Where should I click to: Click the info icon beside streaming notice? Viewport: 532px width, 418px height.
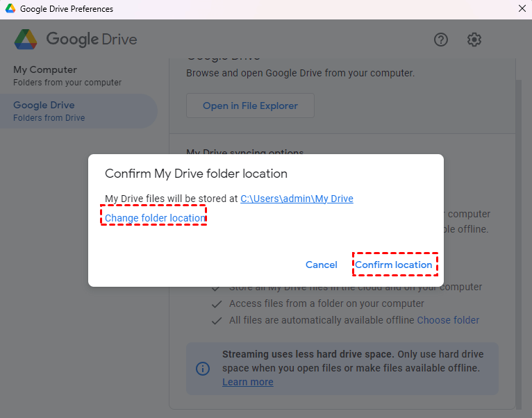[202, 369]
